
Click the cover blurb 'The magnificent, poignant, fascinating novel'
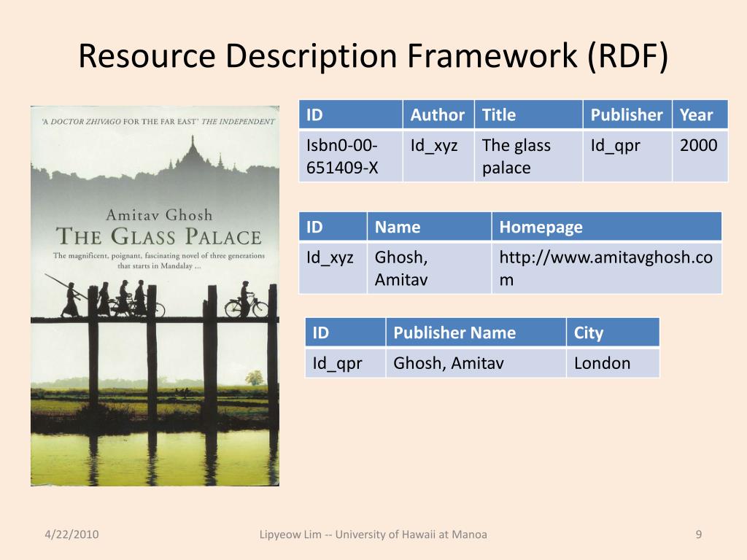[x=158, y=260]
